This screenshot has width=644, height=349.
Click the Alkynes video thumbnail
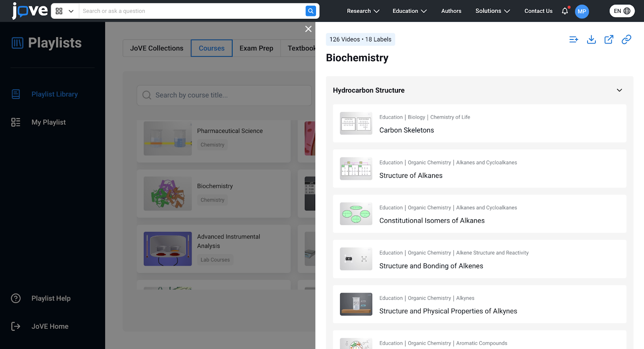pos(356,304)
